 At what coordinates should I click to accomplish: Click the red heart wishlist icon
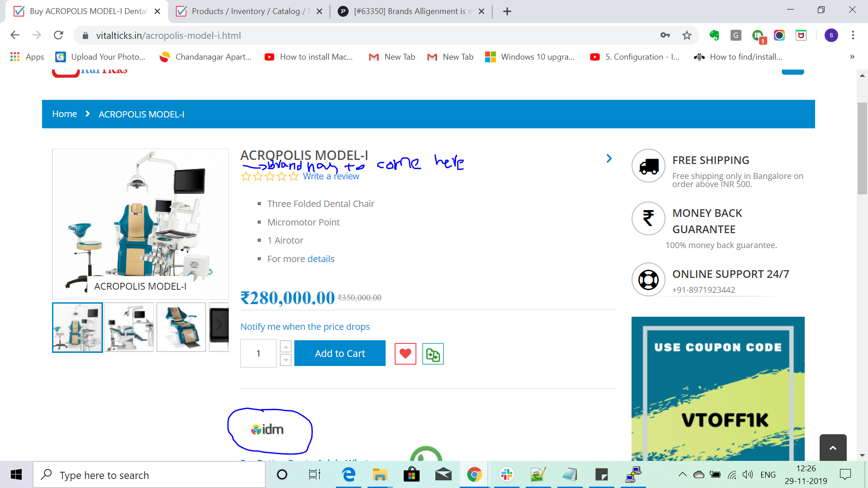point(405,354)
